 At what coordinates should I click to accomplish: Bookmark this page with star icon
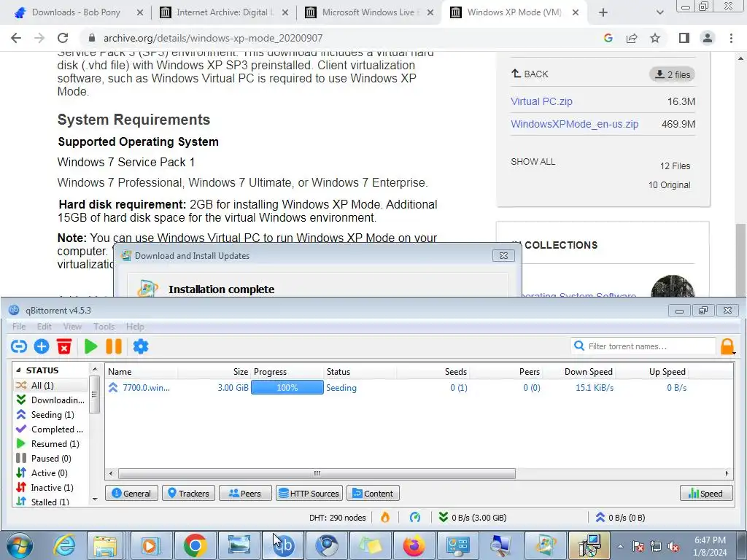tap(655, 38)
